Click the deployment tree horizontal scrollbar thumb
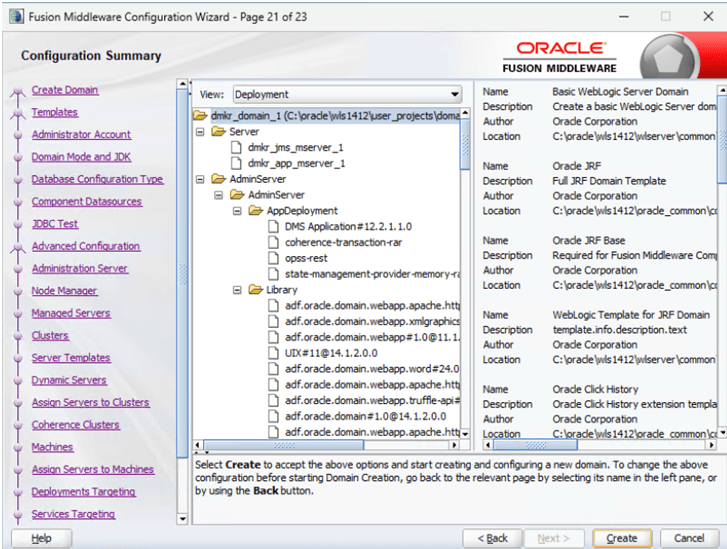 click(284, 445)
